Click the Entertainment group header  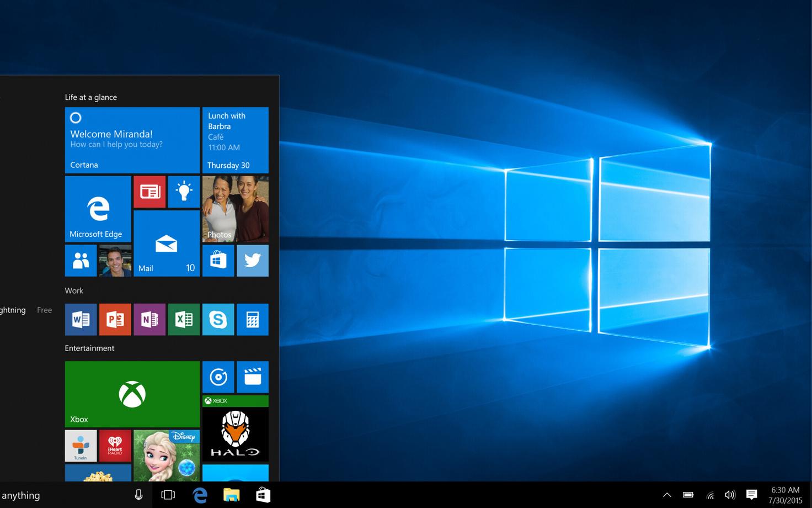pyautogui.click(x=89, y=348)
